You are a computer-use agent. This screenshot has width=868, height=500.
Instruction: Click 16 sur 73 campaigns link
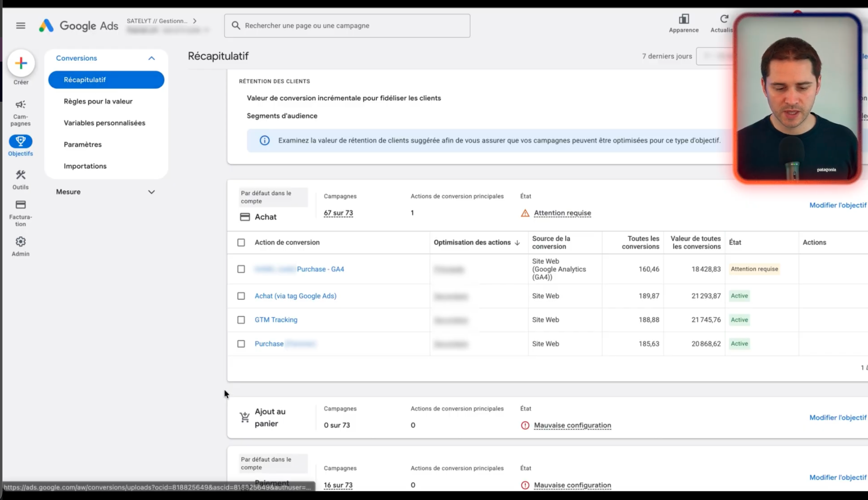(x=338, y=485)
